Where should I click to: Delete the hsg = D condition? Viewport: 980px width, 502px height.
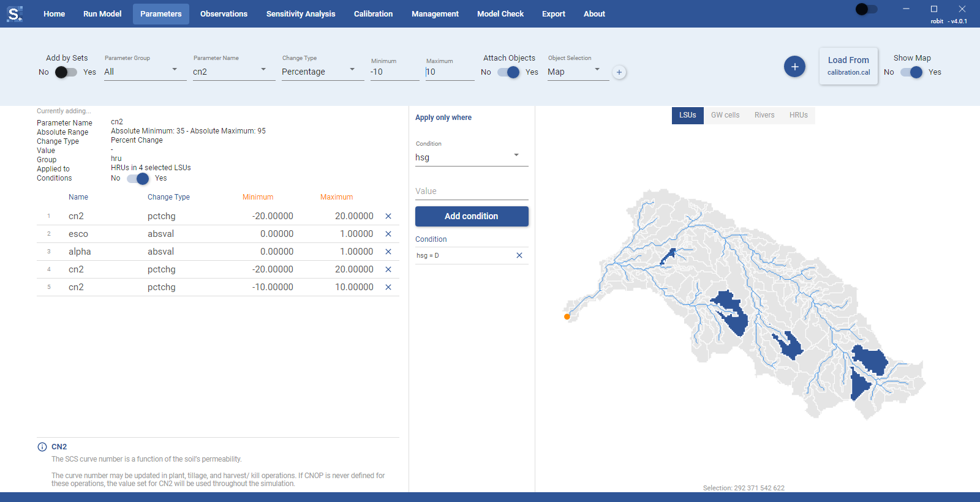click(519, 255)
